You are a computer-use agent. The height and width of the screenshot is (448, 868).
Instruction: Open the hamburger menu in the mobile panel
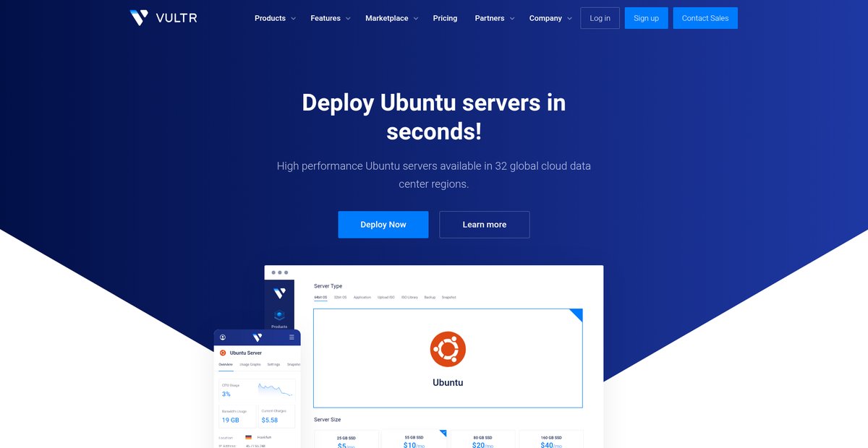292,337
